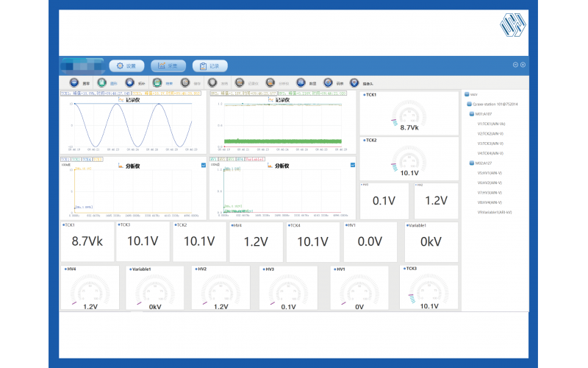Select V9:Variable1 channel in tree
This screenshot has height=368, width=588.
(494, 212)
